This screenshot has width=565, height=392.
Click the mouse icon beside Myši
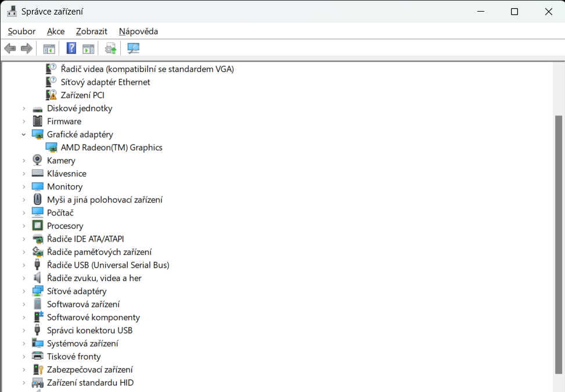click(37, 199)
